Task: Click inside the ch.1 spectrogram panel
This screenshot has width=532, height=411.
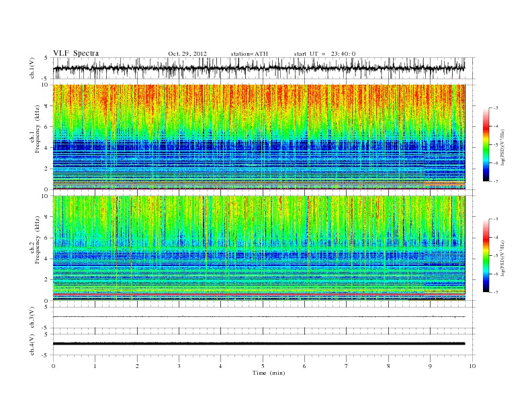Action: (x=259, y=137)
